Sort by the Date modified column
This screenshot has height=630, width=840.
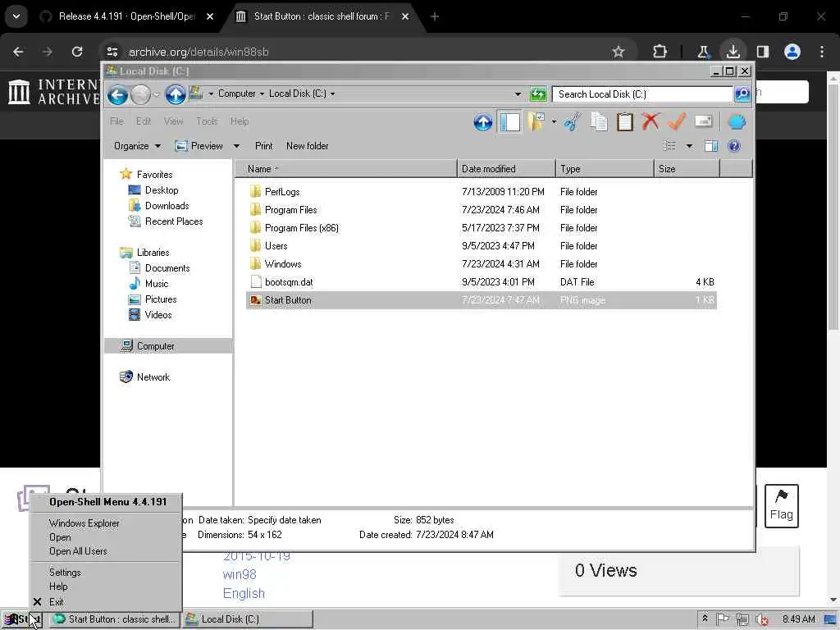[506, 169]
